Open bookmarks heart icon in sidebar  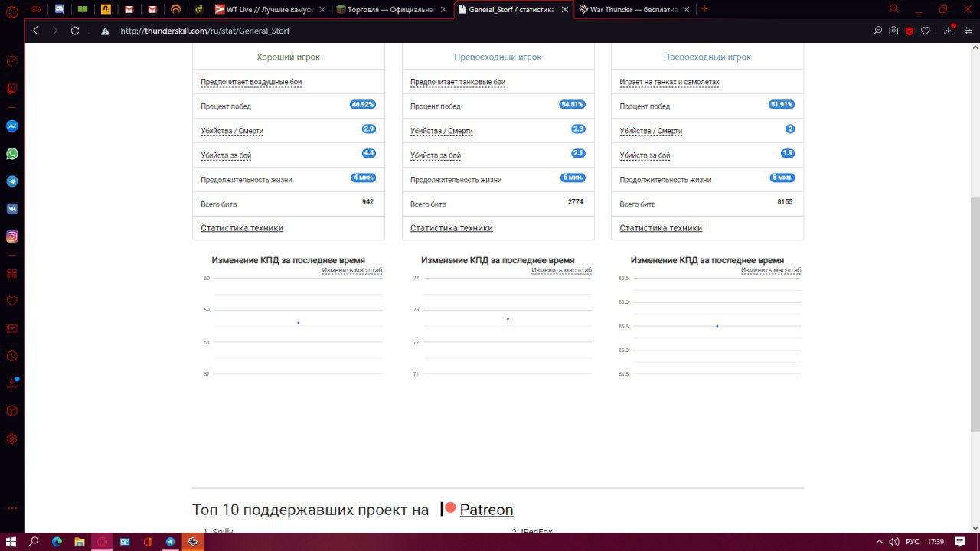(x=11, y=301)
